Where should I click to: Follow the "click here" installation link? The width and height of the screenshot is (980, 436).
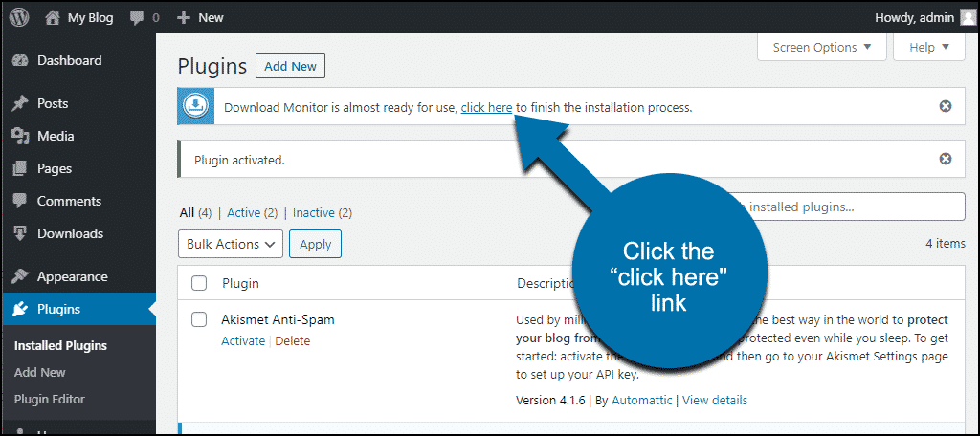click(487, 107)
